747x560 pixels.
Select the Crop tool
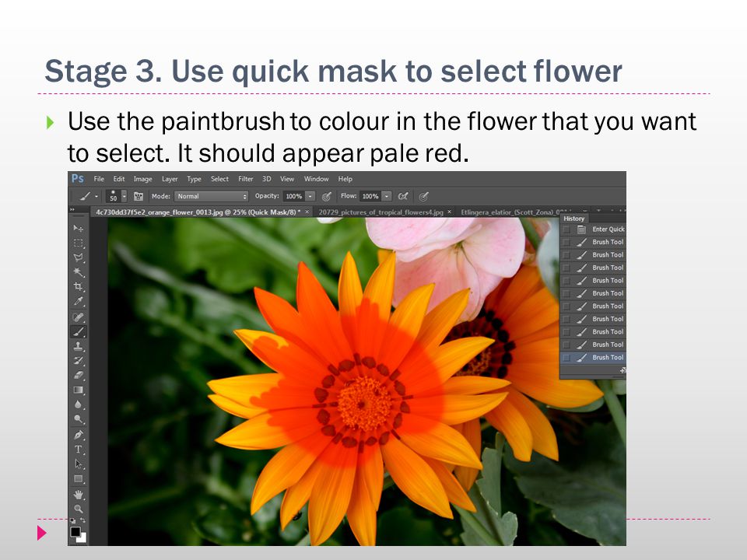coord(79,286)
